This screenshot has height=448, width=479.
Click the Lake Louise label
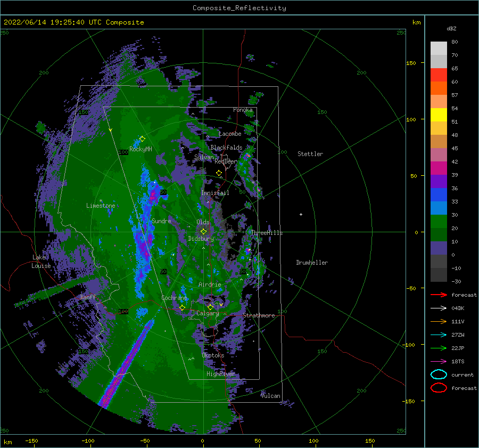point(41,262)
